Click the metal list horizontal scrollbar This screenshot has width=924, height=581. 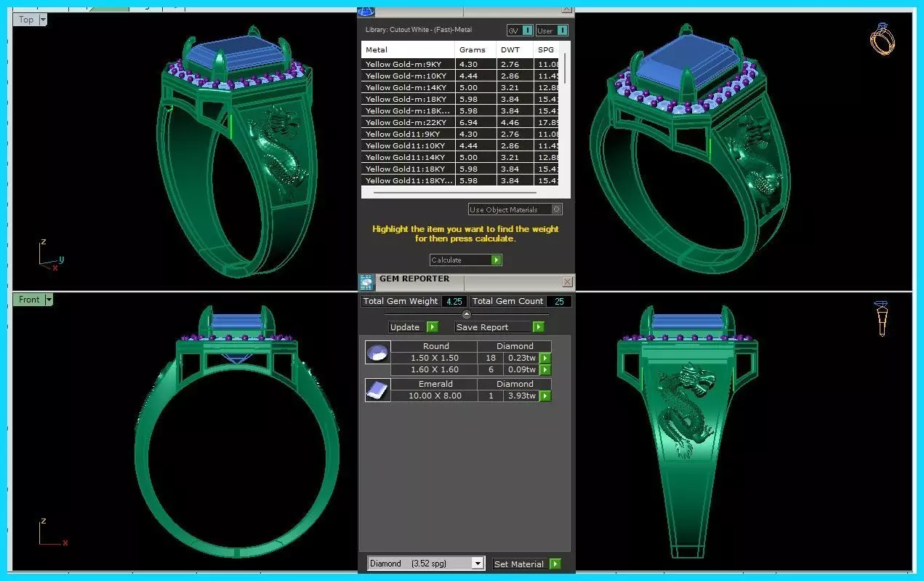pos(454,193)
